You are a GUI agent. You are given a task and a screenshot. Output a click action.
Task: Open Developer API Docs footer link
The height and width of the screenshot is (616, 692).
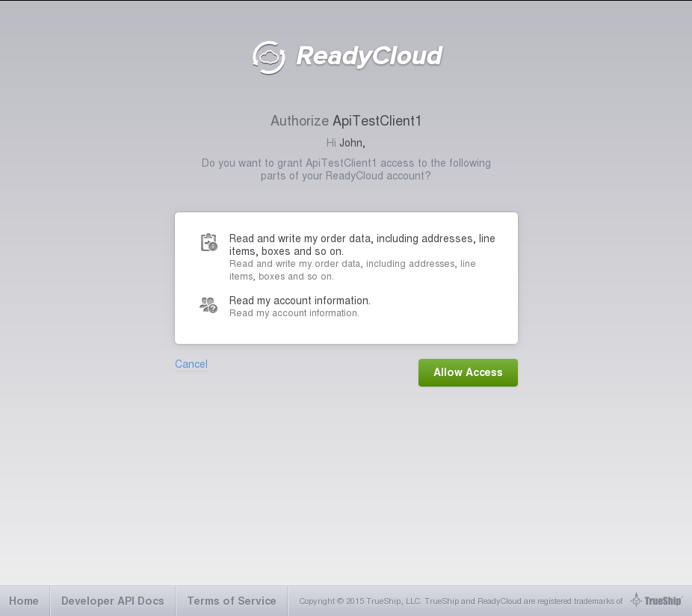pyautogui.click(x=113, y=601)
